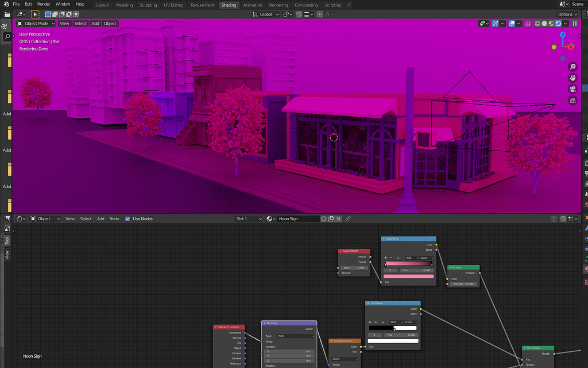
Task: Click the Zoom magnifier icon in viewport gizmos
Action: point(572,67)
